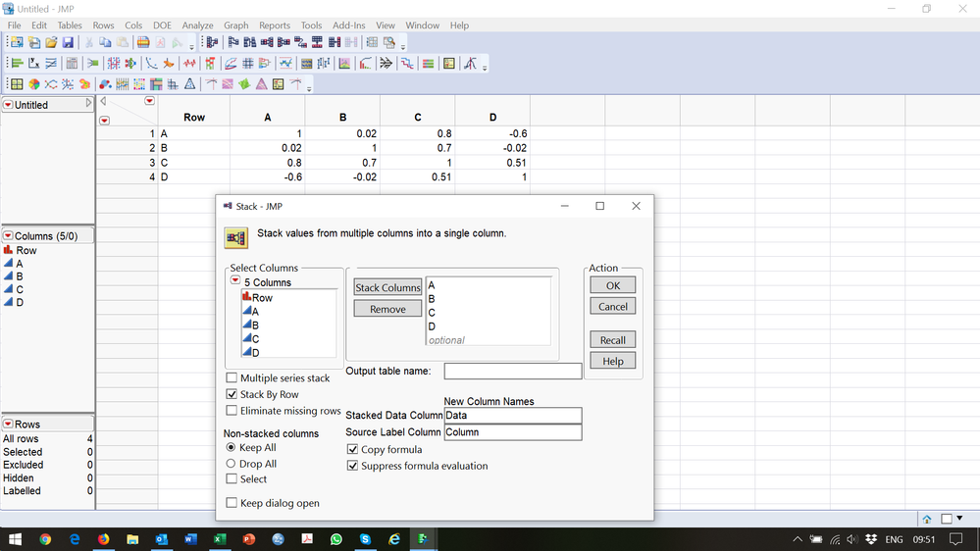980x551 pixels.
Task: Check the Select non-stacked columns checkbox
Action: point(232,478)
